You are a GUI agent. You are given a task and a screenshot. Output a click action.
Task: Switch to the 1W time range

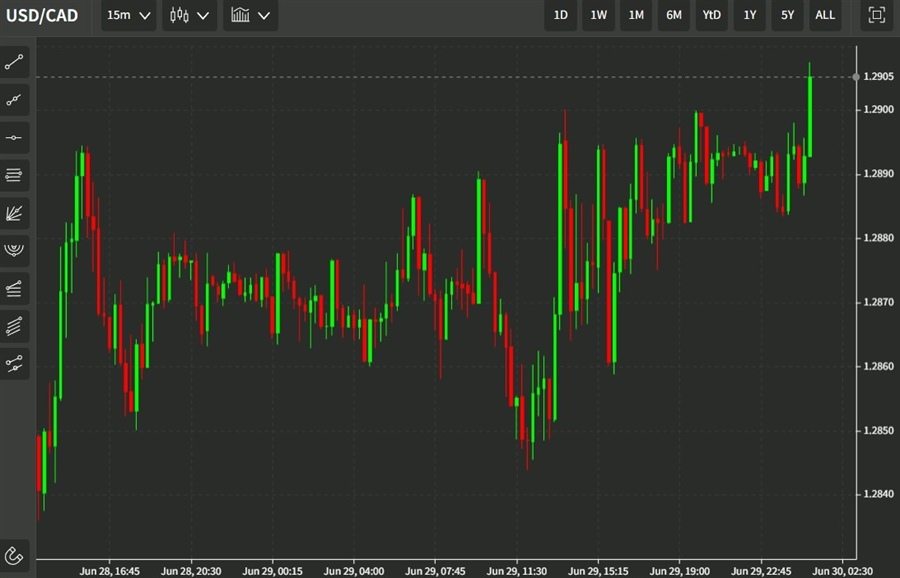[598, 15]
